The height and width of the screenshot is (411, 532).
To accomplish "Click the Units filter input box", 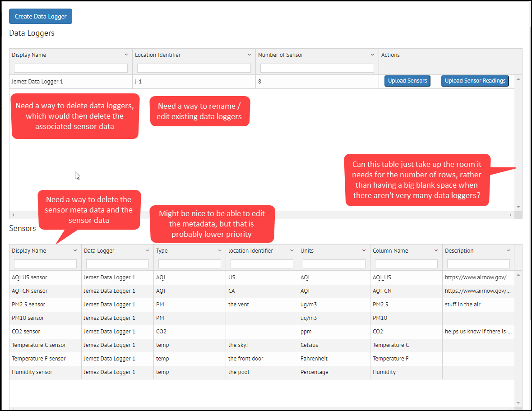I will [x=333, y=263].
